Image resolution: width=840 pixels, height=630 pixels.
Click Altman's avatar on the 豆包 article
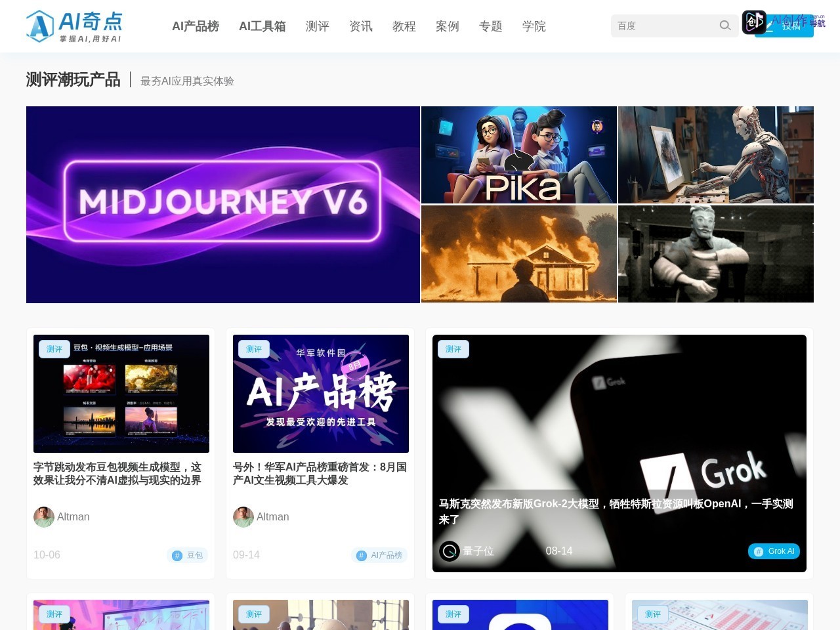tap(44, 517)
